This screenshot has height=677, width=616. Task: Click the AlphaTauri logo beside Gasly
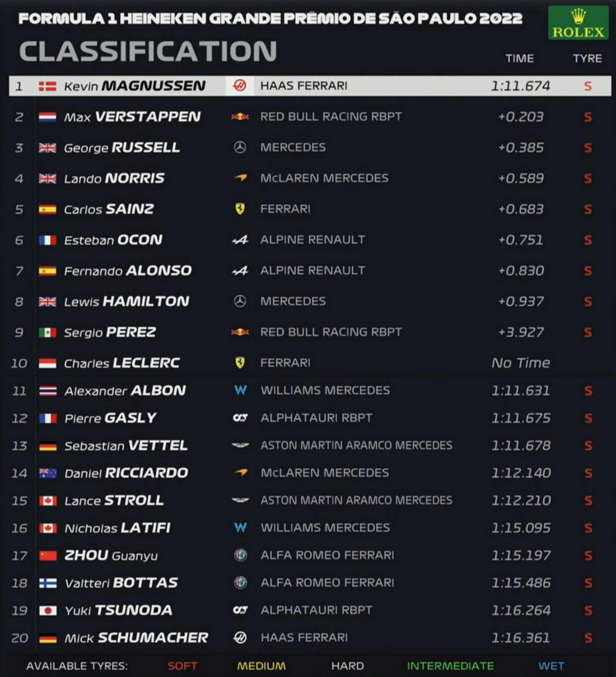(240, 418)
